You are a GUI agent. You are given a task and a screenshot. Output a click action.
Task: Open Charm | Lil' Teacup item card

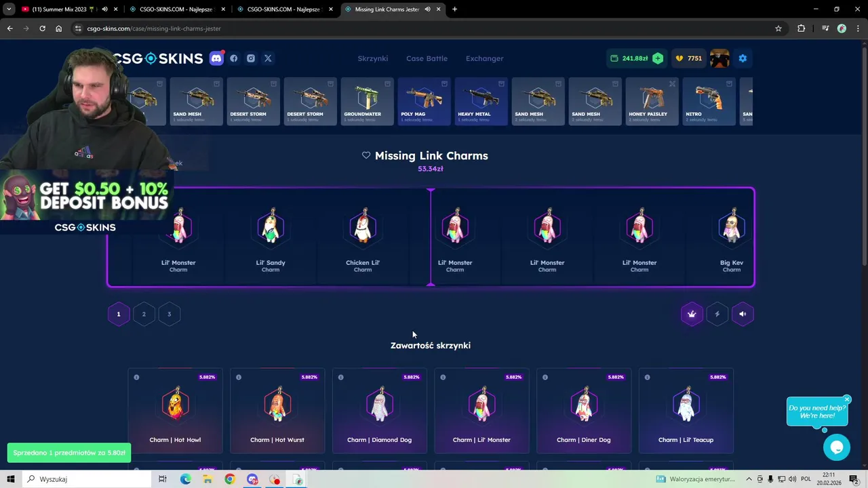coord(686,411)
